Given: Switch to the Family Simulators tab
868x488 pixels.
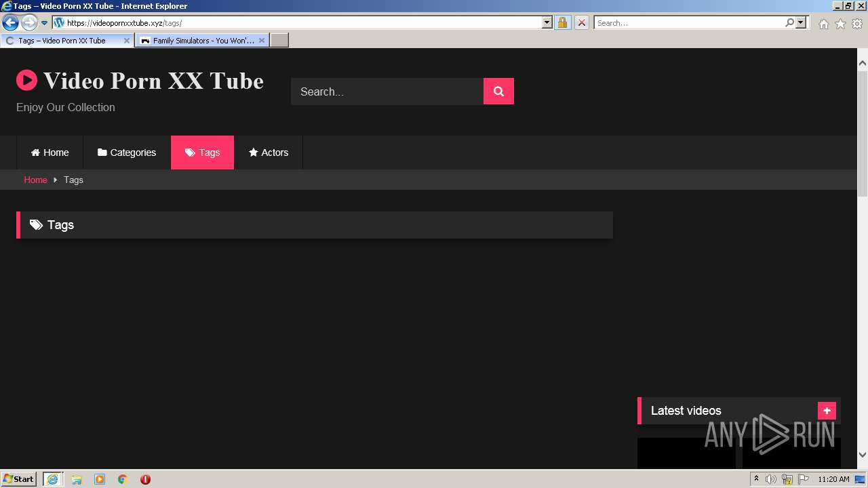Looking at the screenshot, I should point(203,41).
